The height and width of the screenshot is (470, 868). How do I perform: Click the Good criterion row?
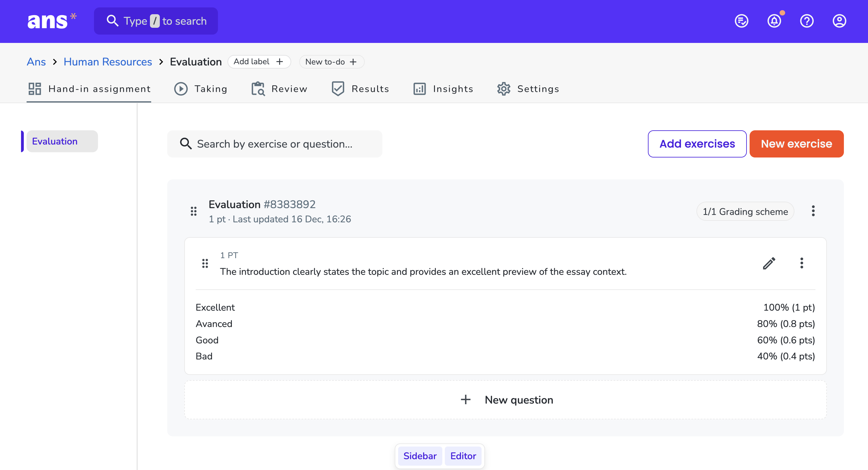[x=505, y=340]
